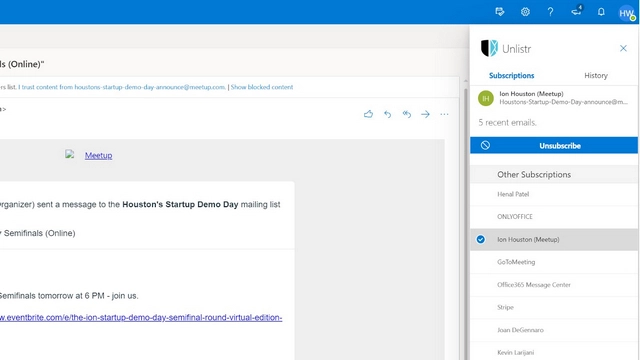The image size is (640, 360).
Task: Open the eventbrite semifinal round link
Action: [x=141, y=318]
